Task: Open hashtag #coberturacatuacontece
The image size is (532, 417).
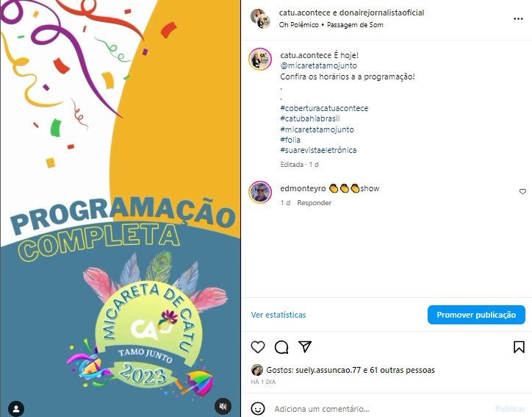Action: [x=324, y=108]
